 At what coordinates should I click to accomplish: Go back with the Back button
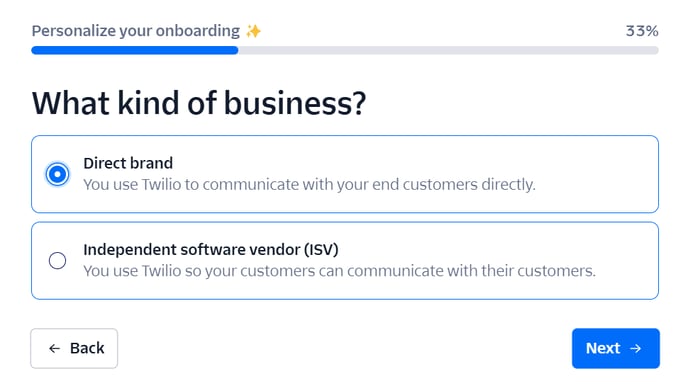tap(74, 348)
